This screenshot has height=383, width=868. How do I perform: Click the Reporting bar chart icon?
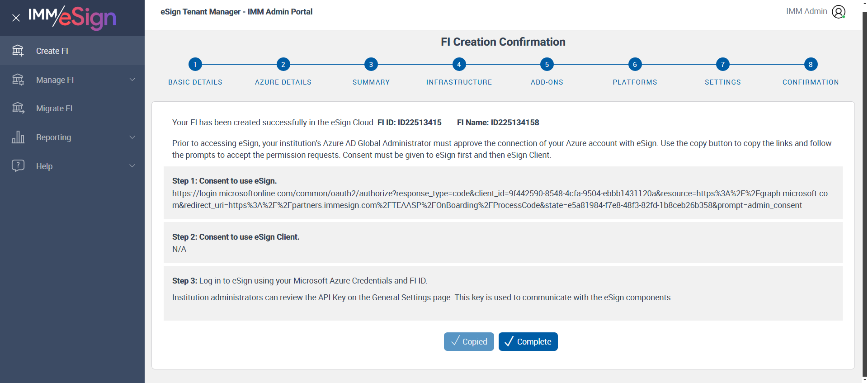[18, 137]
